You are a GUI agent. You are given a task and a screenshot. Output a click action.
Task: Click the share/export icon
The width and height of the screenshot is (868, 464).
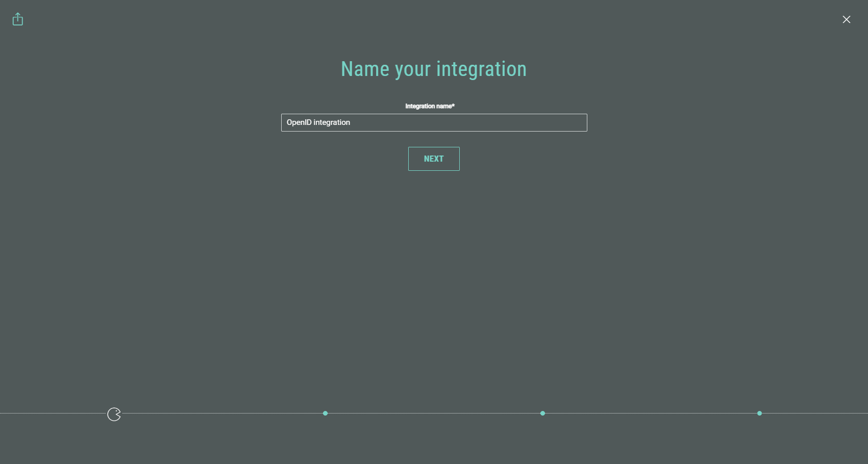pyautogui.click(x=18, y=19)
